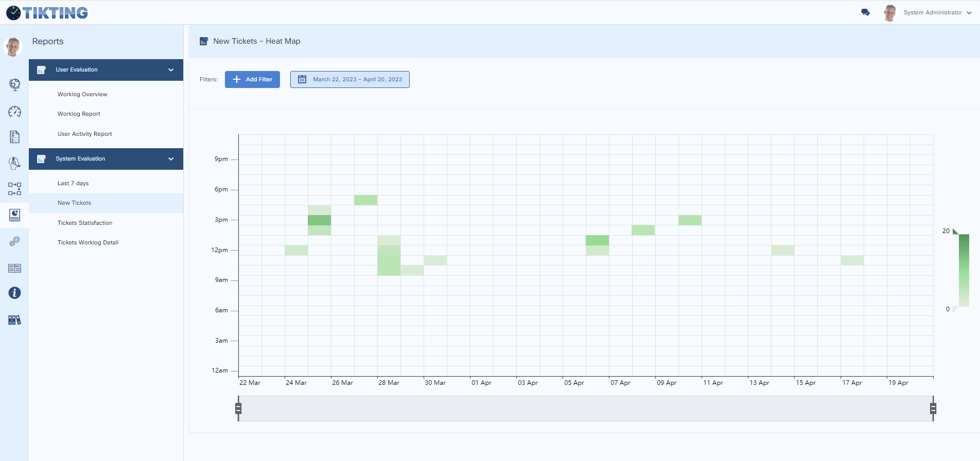The image size is (980, 461).
Task: Go to Tickets Worklog Detail report
Action: click(x=88, y=243)
